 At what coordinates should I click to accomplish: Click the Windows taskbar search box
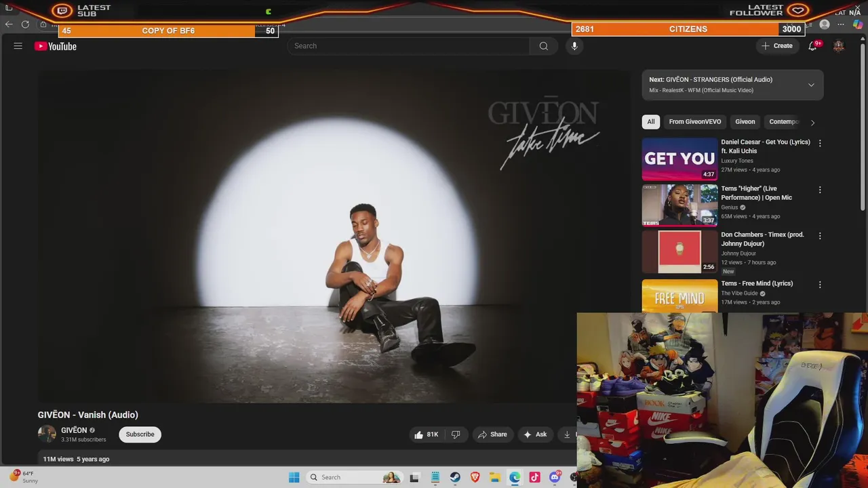click(354, 477)
